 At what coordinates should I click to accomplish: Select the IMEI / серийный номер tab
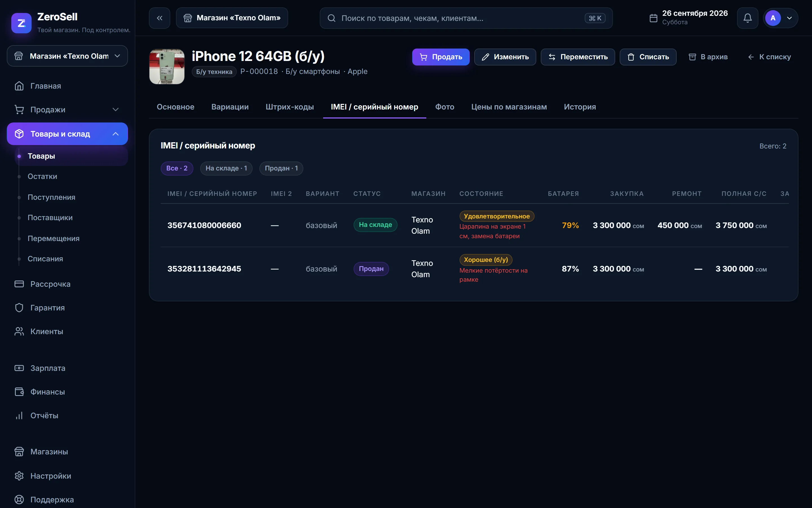point(374,107)
